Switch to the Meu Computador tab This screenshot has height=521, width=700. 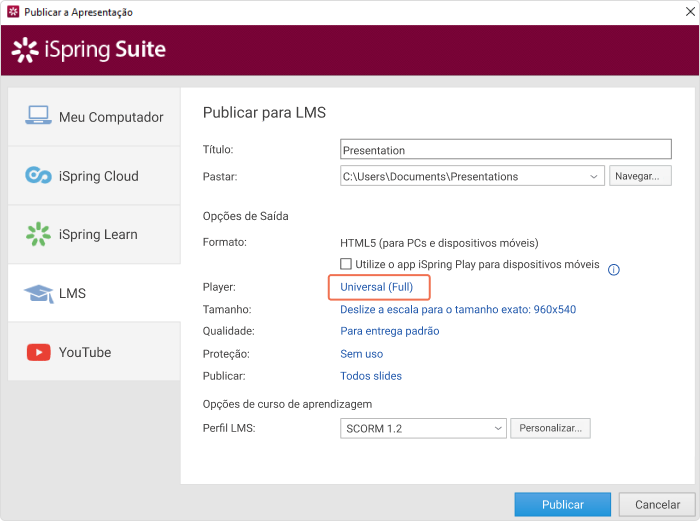[x=94, y=117]
